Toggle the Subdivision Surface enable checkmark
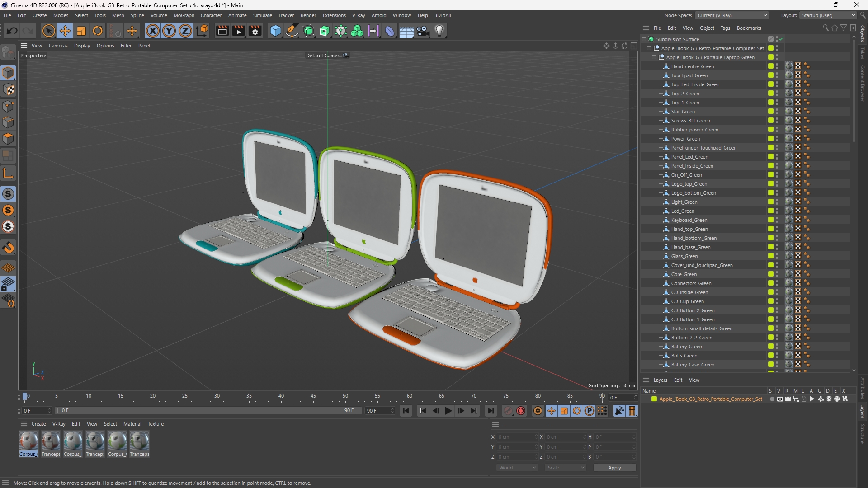 [781, 39]
